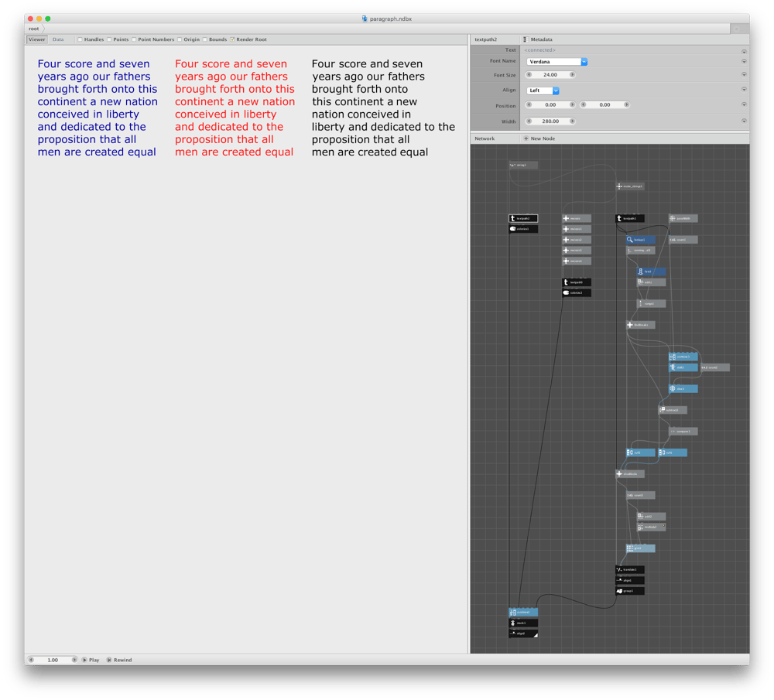Enable the Handles checkbox
Screen dimensions: 774x700
point(80,39)
